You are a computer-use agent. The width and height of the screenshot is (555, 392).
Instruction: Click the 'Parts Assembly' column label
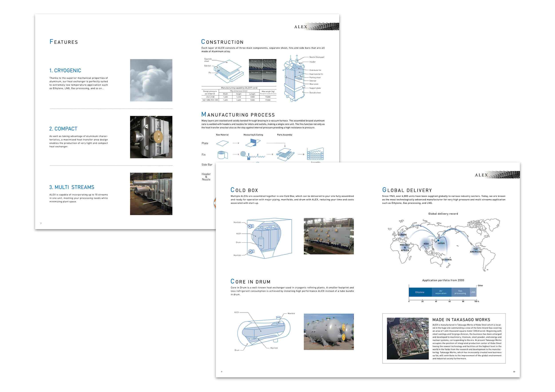(285, 135)
